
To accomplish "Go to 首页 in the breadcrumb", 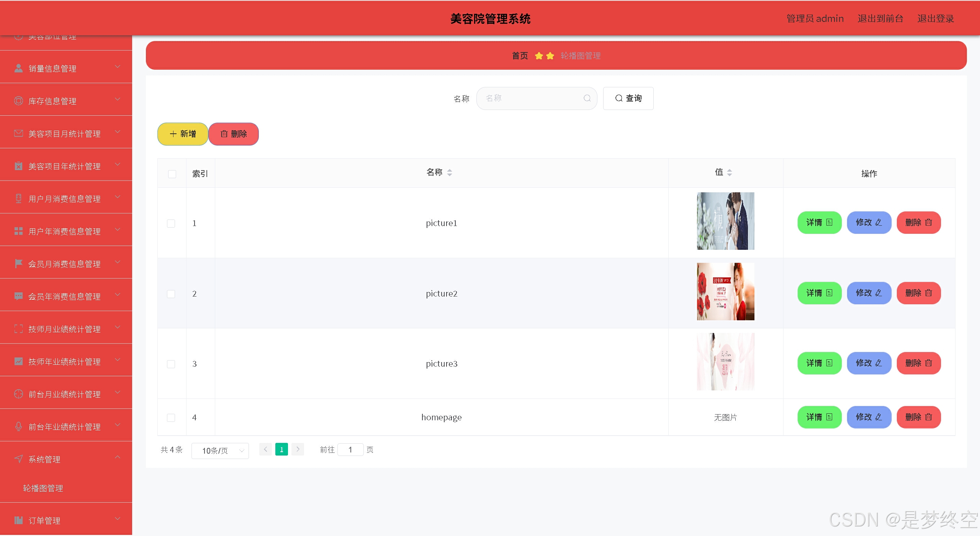I will [x=520, y=56].
